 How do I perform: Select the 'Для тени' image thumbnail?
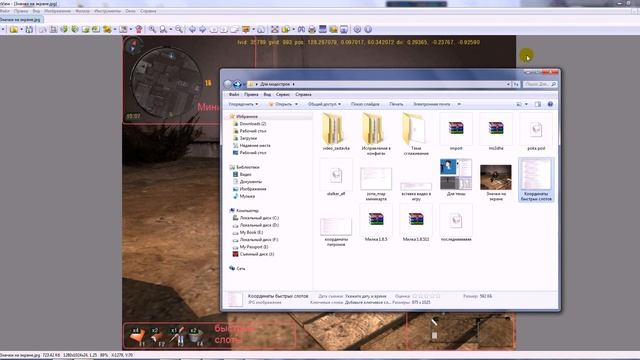(x=456, y=178)
